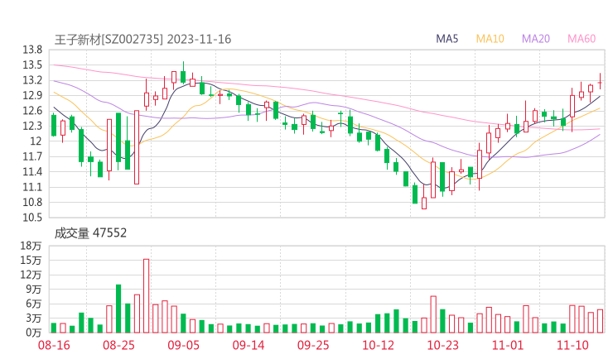613x364 pixels.
Task: Click the 18万 volume axis value
Action: [x=31, y=246]
